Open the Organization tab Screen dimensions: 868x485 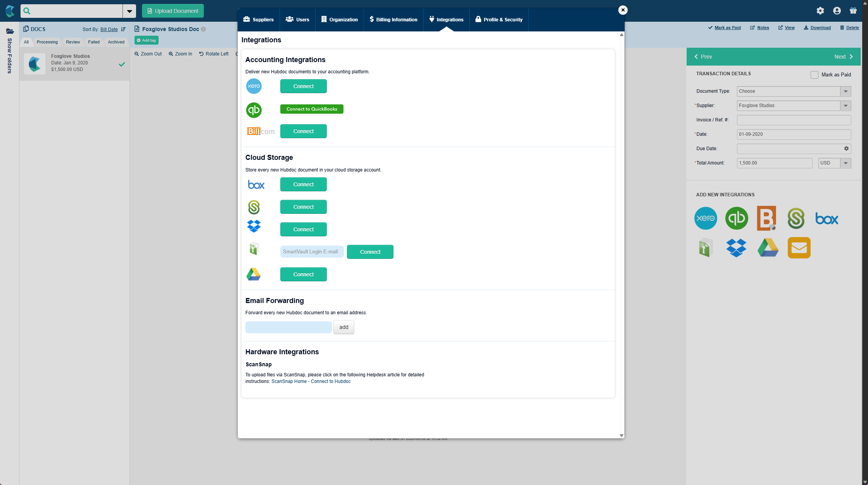click(340, 19)
